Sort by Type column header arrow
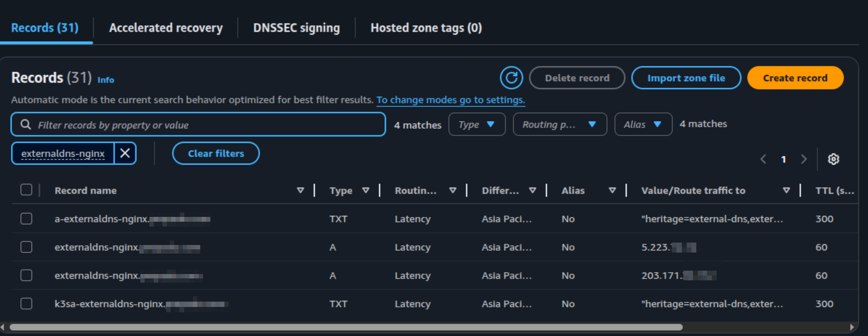The height and width of the screenshot is (336, 868). (x=366, y=191)
